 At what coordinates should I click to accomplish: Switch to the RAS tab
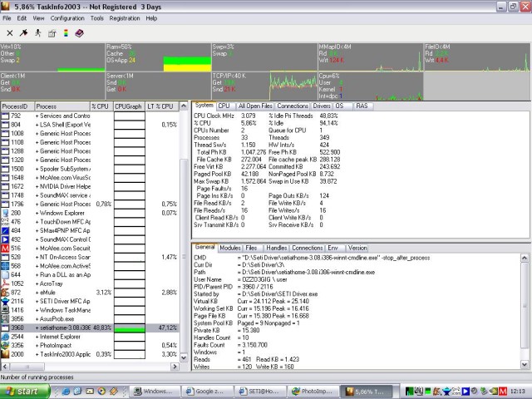362,106
